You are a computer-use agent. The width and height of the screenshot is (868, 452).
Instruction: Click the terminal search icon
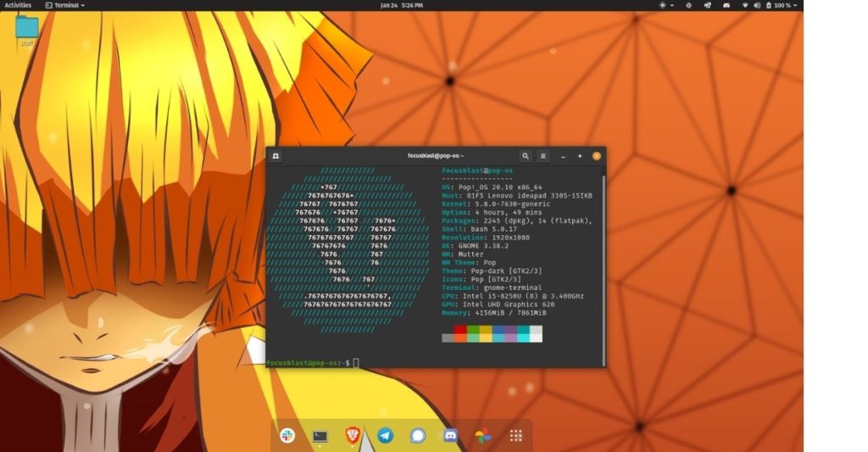click(526, 156)
